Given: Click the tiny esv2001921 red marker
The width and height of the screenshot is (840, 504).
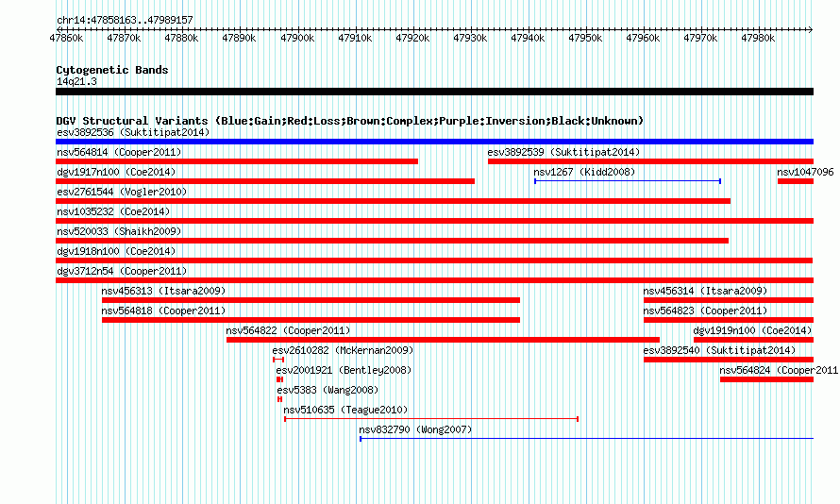Looking at the screenshot, I should coord(279,379).
